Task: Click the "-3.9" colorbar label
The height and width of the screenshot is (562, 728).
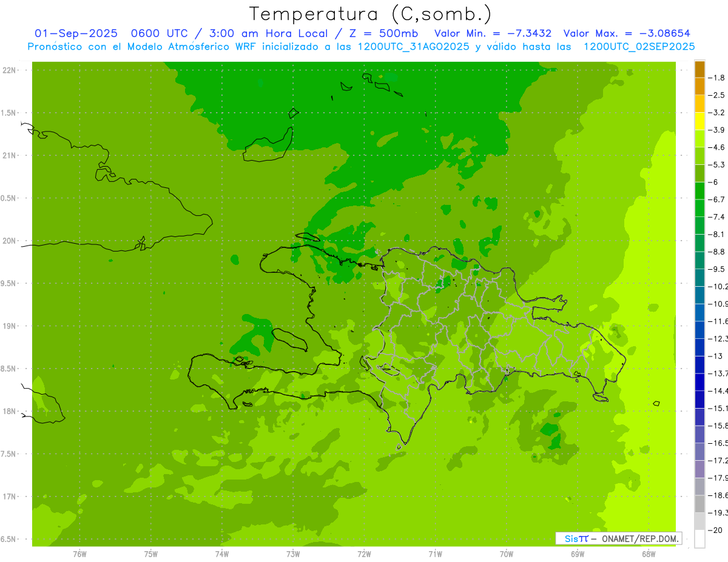Action: point(716,130)
